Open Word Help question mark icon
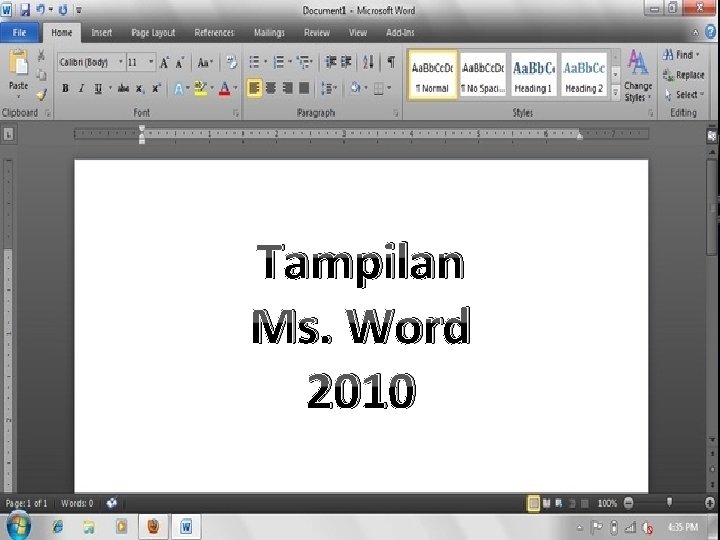Viewport: 720px width, 540px height. pyautogui.click(x=710, y=32)
